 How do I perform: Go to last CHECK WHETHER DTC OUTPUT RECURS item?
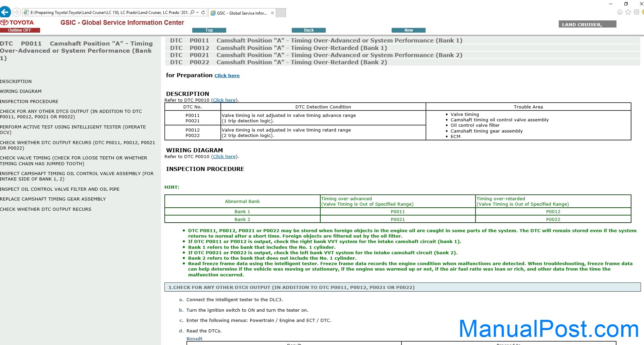(x=46, y=209)
